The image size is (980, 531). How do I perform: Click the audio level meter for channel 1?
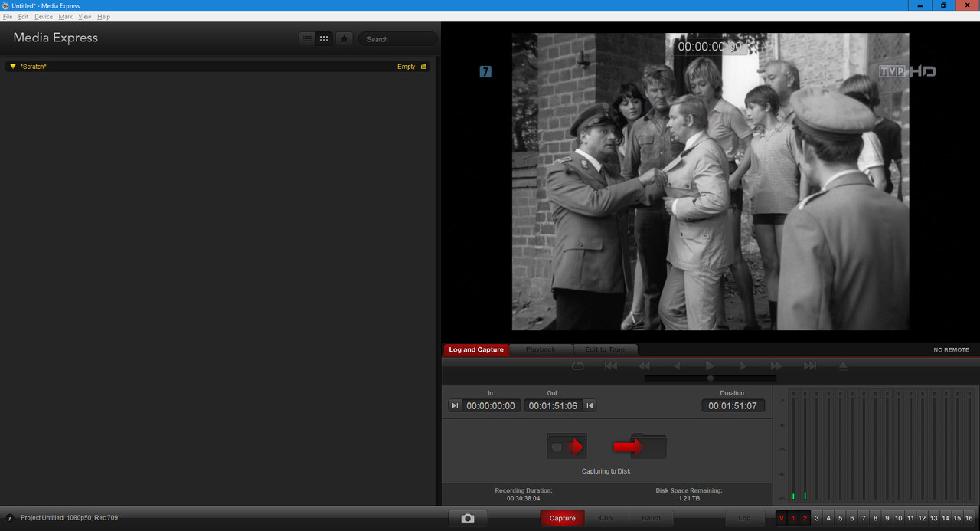793,446
